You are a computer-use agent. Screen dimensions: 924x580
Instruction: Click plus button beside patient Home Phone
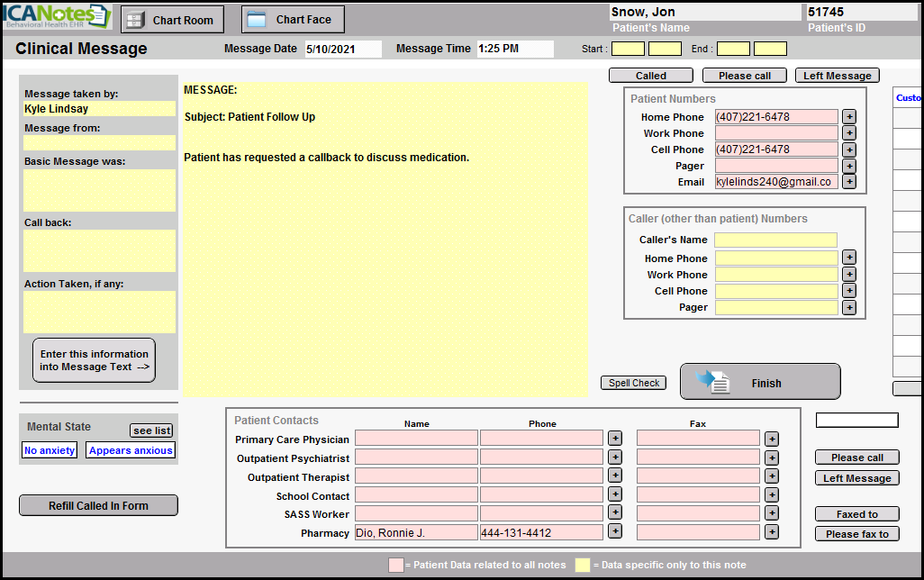(x=848, y=117)
